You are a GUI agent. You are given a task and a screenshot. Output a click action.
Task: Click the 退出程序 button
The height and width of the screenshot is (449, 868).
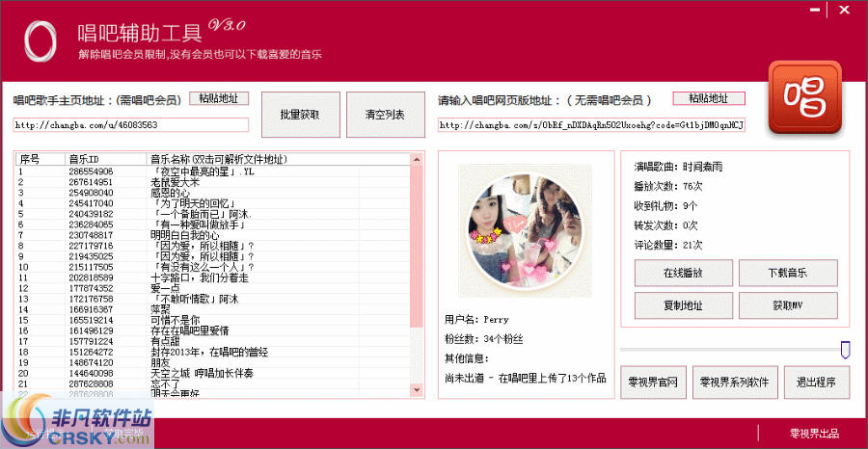(817, 383)
